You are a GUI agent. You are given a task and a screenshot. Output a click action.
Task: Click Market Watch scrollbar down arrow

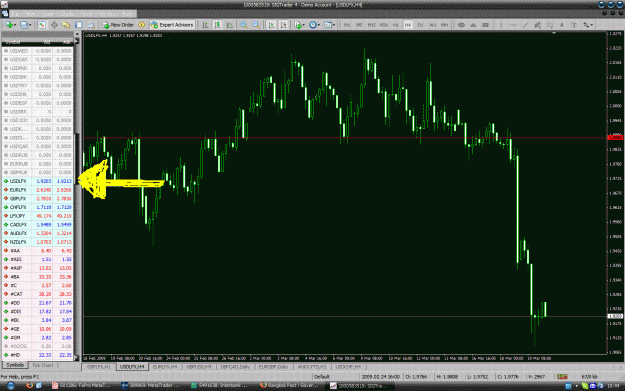point(77,358)
